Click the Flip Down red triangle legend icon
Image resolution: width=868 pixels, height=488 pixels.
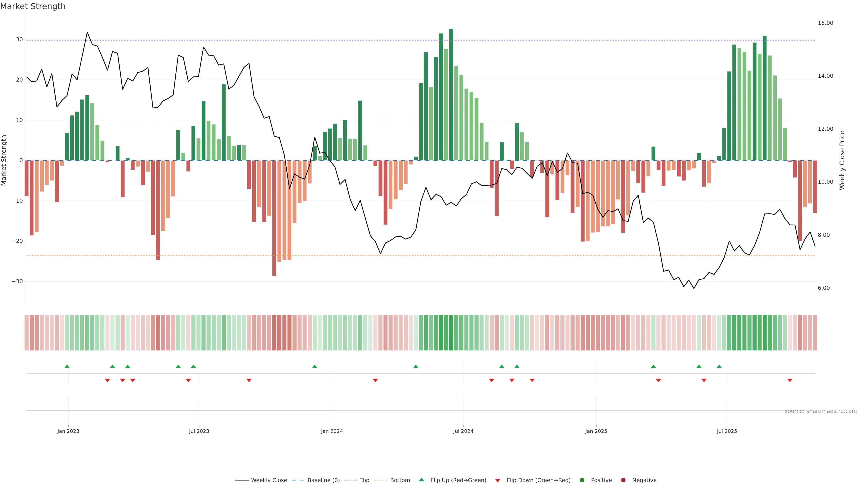click(x=498, y=481)
